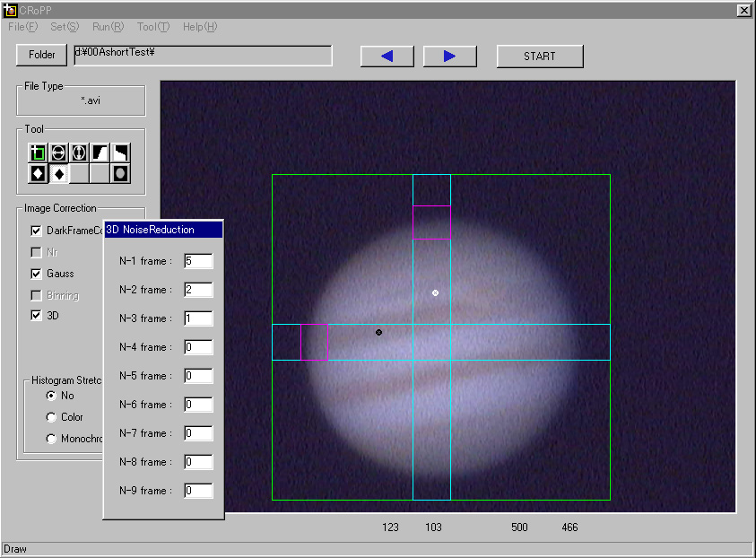The height and width of the screenshot is (558, 756).
Task: Go to next frame with right arrow
Action: [x=449, y=57]
